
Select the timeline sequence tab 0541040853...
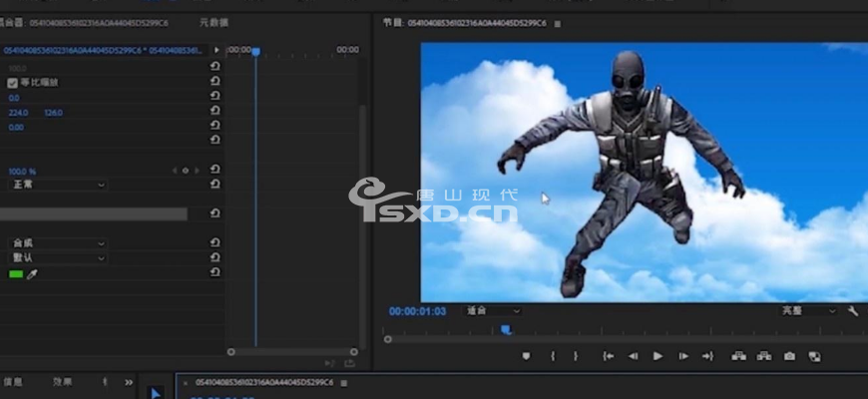(x=264, y=382)
